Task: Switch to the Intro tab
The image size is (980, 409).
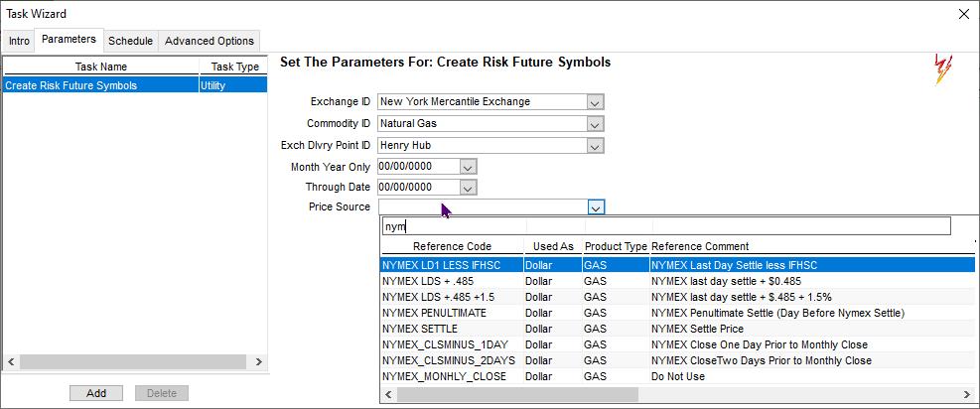Action: [x=19, y=41]
